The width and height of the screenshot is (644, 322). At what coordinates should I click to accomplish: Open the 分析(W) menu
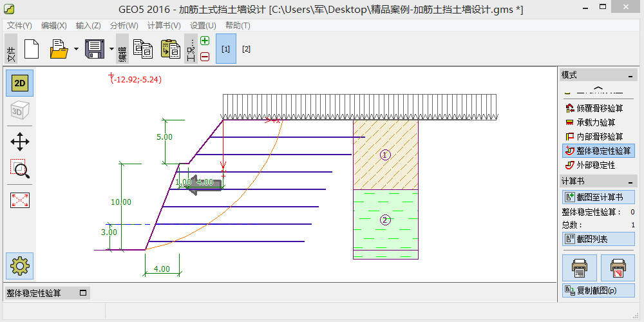[124, 26]
